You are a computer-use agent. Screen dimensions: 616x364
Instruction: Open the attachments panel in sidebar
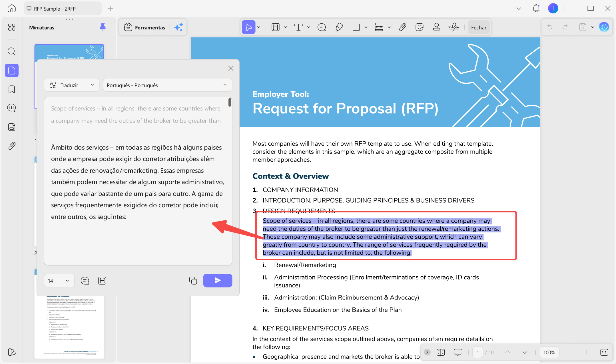coord(12,146)
